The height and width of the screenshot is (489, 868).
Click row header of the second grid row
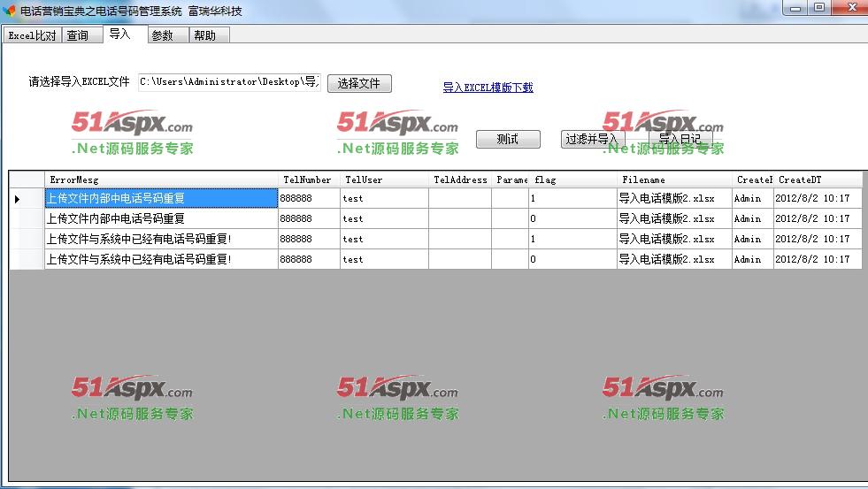27,218
